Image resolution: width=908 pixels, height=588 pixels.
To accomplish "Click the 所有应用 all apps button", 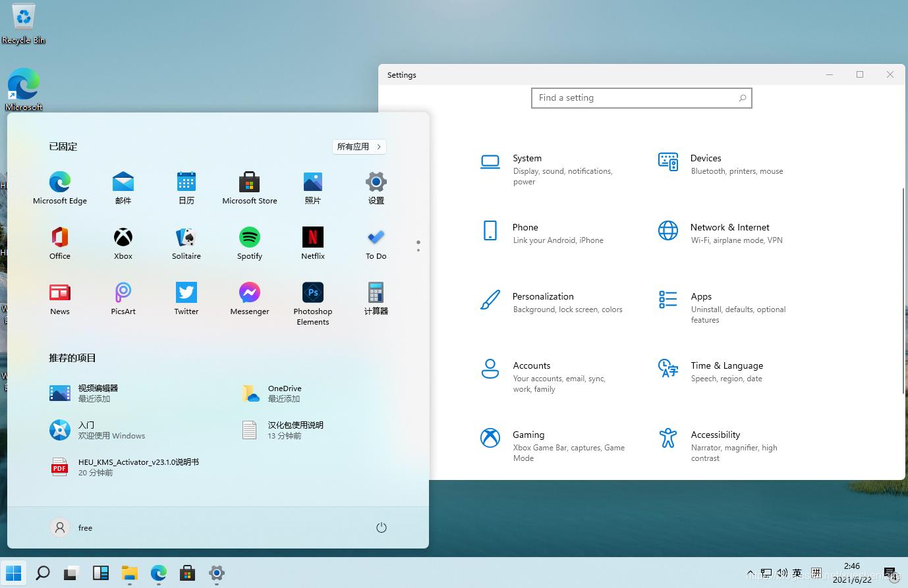I will pyautogui.click(x=359, y=147).
